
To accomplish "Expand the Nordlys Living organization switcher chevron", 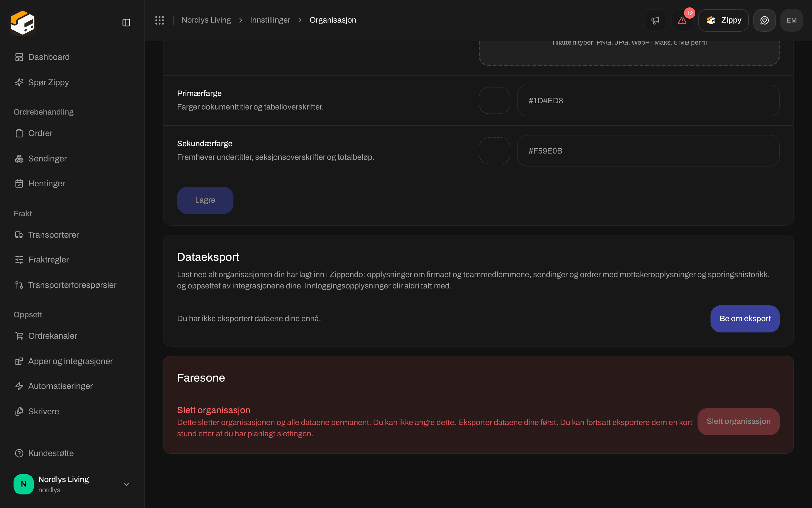I will (x=126, y=484).
